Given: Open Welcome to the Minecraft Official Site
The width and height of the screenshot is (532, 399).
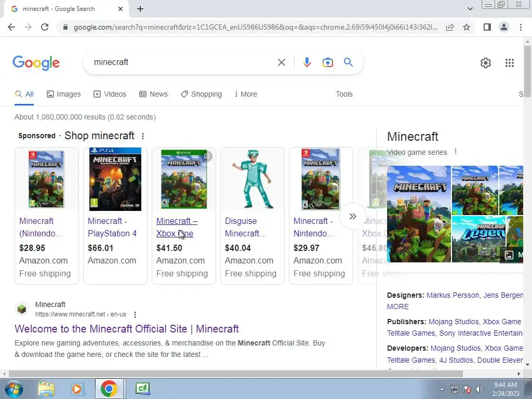Looking at the screenshot, I should coord(127,329).
